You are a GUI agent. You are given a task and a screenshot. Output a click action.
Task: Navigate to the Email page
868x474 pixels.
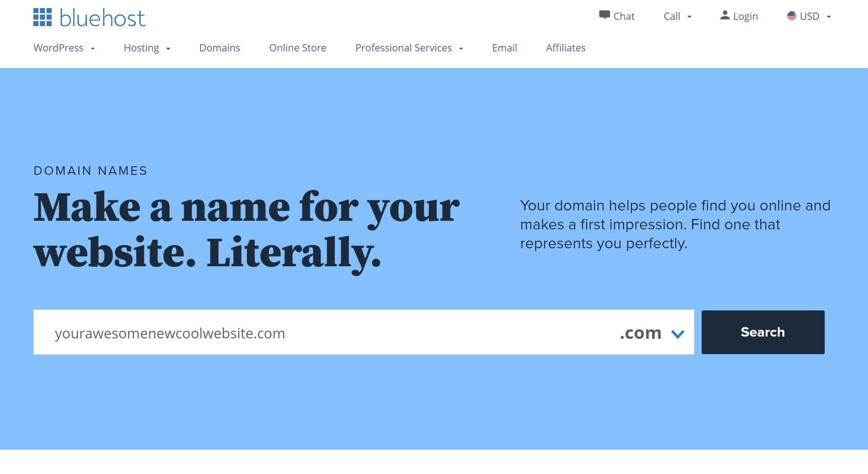pos(505,48)
